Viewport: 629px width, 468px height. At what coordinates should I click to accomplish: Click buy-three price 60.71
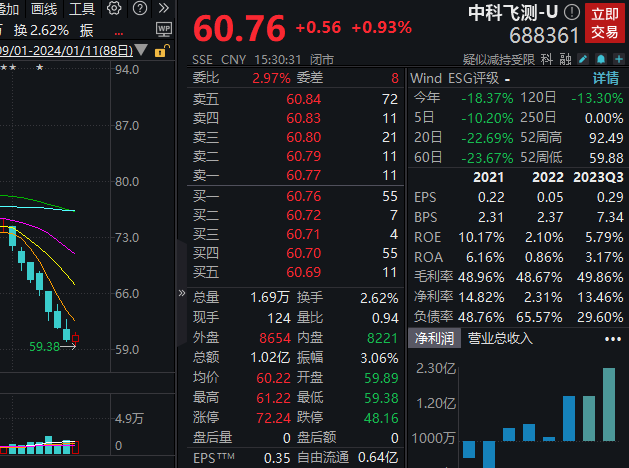coord(304,234)
